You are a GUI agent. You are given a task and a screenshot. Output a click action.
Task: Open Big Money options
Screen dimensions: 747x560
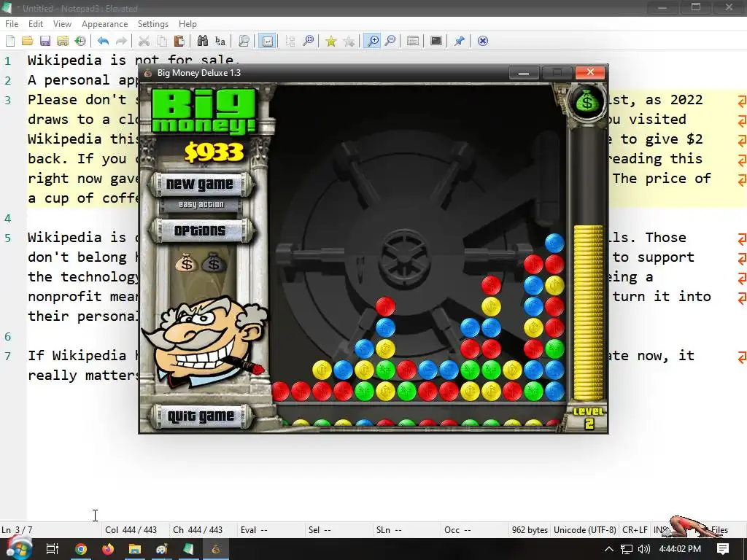click(x=200, y=231)
